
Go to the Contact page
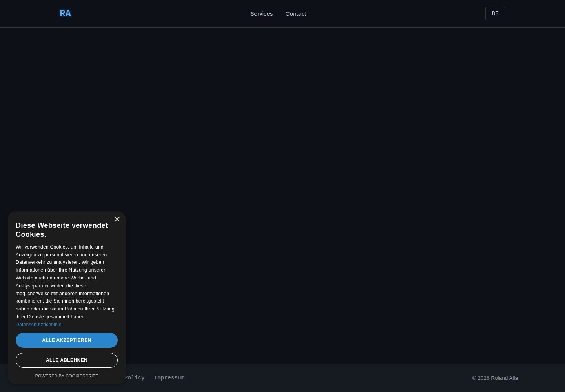[x=296, y=14]
